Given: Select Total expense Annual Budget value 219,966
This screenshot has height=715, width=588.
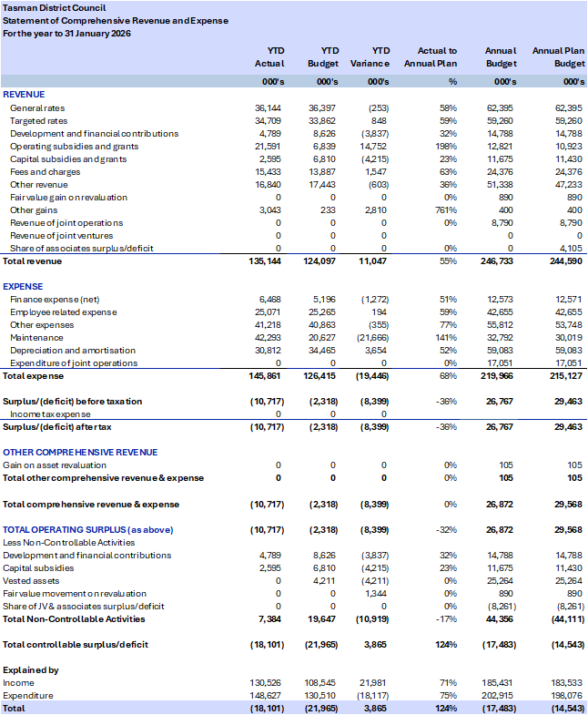Looking at the screenshot, I should [497, 375].
